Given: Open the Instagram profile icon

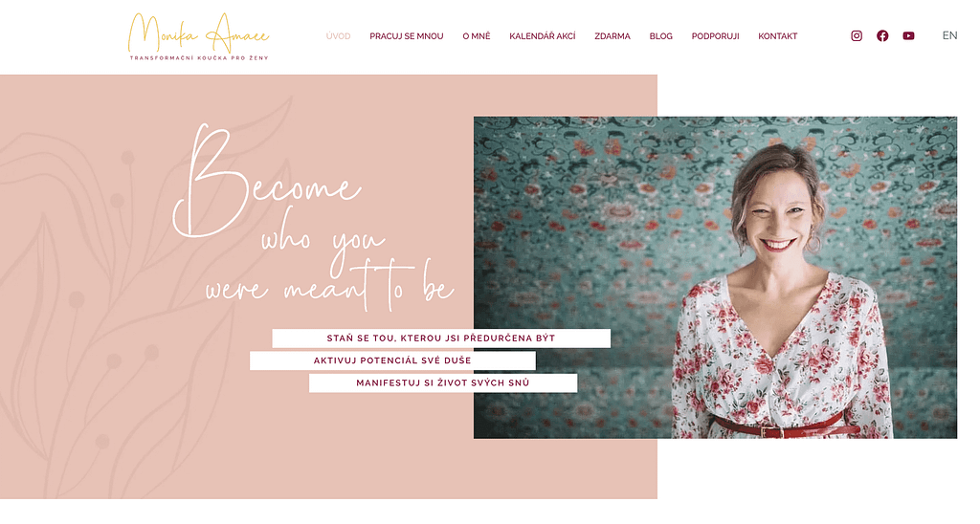Looking at the screenshot, I should click(x=857, y=35).
